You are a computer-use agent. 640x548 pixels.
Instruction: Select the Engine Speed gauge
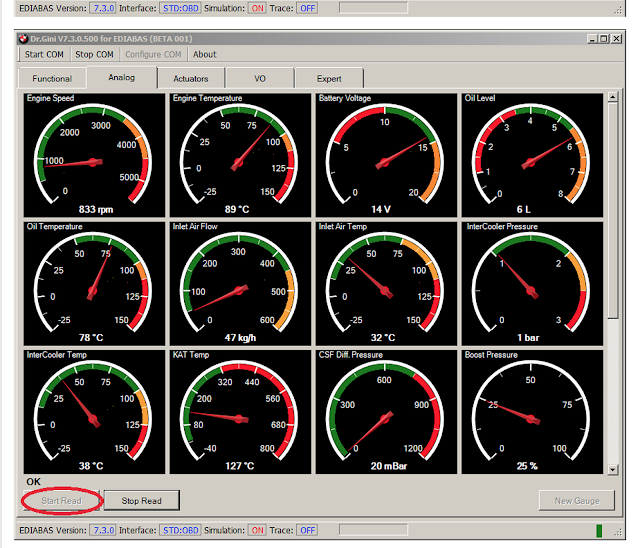point(94,155)
